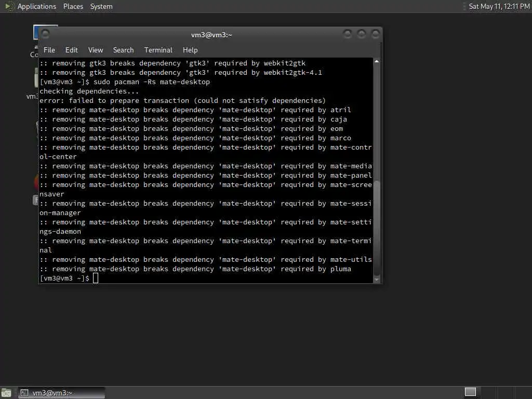Click the line ending 'required by marco'

coord(195,138)
